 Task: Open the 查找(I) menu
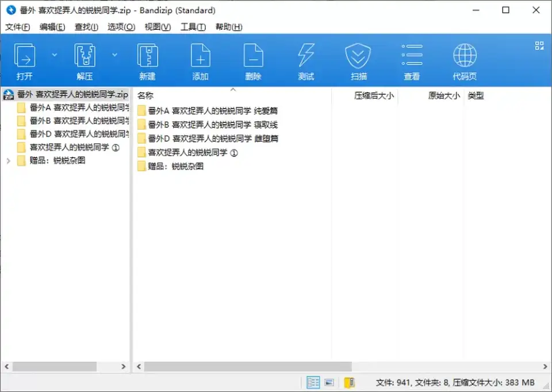(86, 27)
